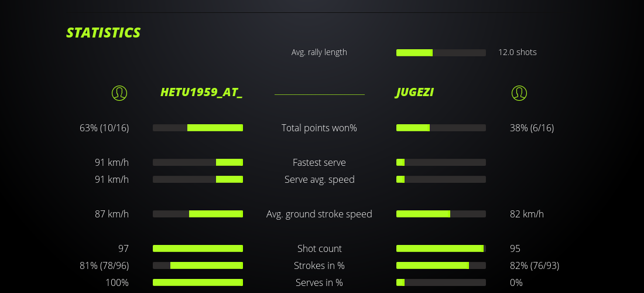Click HETU1959_AT_'s Shot count bar
644x293 pixels.
pos(198,248)
